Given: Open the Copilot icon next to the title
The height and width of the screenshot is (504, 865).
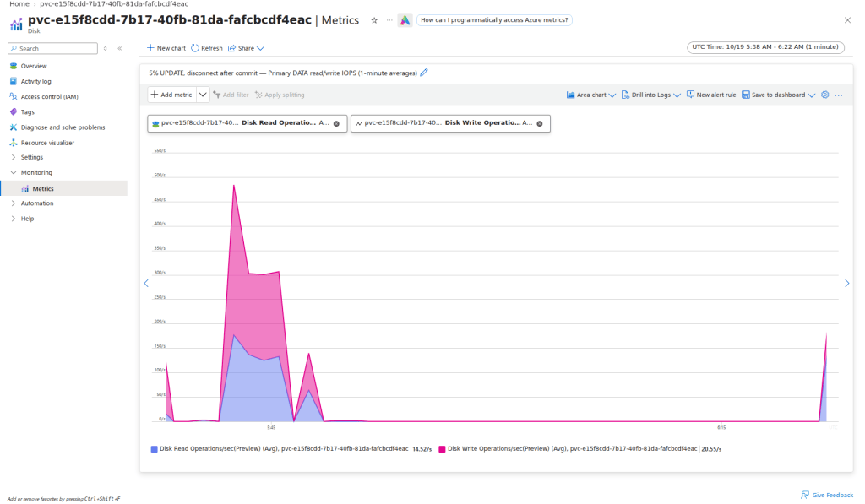Looking at the screenshot, I should pos(405,20).
